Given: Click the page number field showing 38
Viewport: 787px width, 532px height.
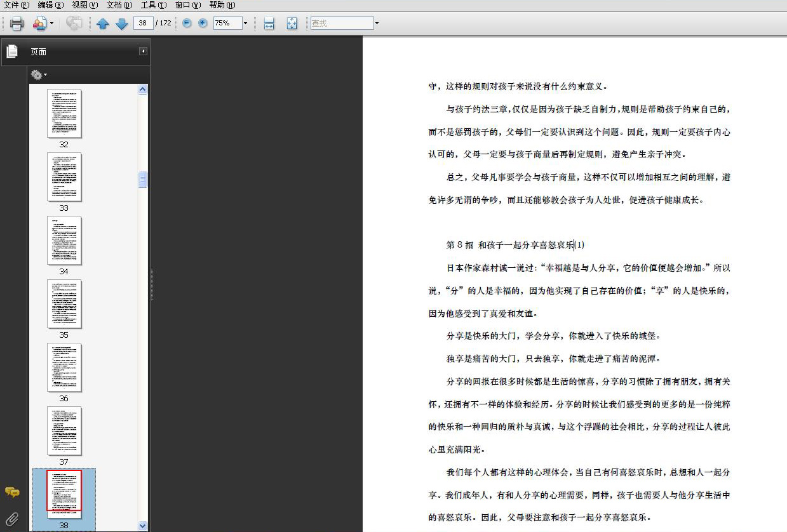Looking at the screenshot, I should coord(143,23).
